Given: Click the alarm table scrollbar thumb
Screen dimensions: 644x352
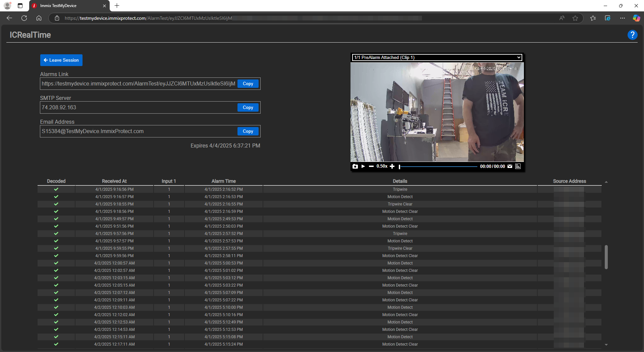Looking at the screenshot, I should click(606, 257).
